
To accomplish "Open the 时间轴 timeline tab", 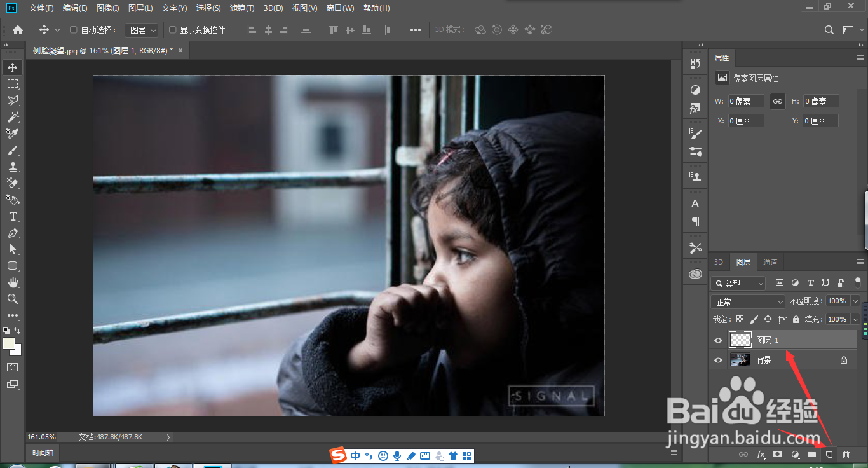I will pyautogui.click(x=43, y=453).
